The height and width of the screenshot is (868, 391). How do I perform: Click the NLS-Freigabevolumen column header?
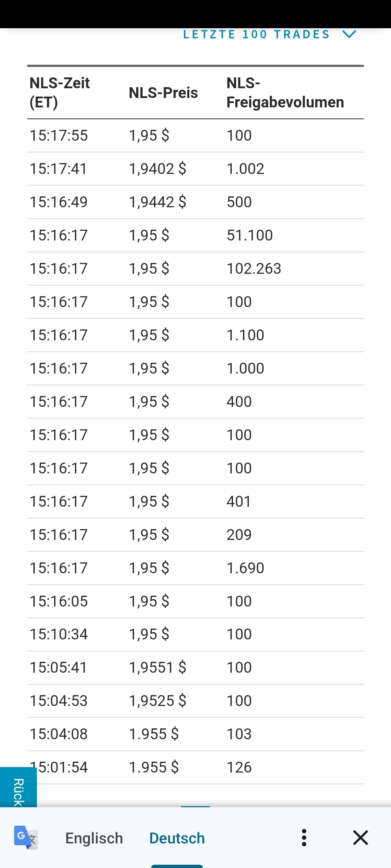pyautogui.click(x=285, y=93)
